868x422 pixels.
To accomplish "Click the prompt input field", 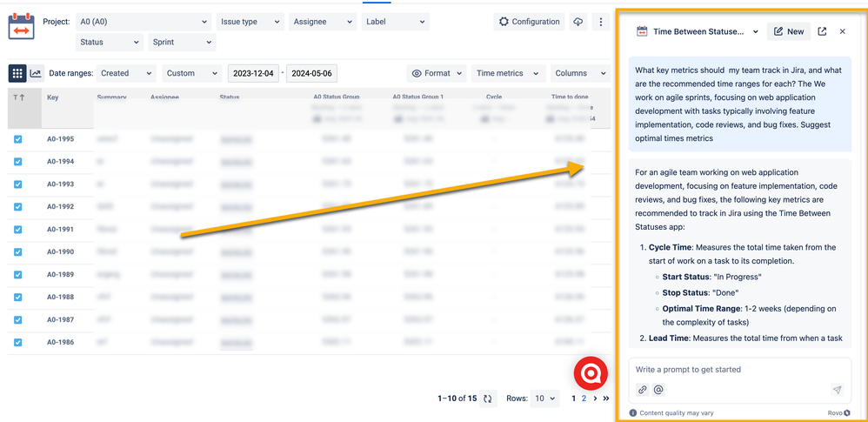I will click(x=739, y=370).
